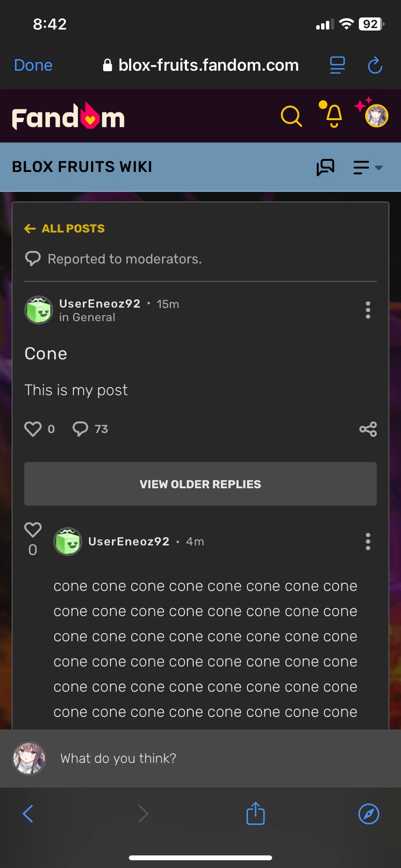Open the Fandom search icon

pos(292,116)
